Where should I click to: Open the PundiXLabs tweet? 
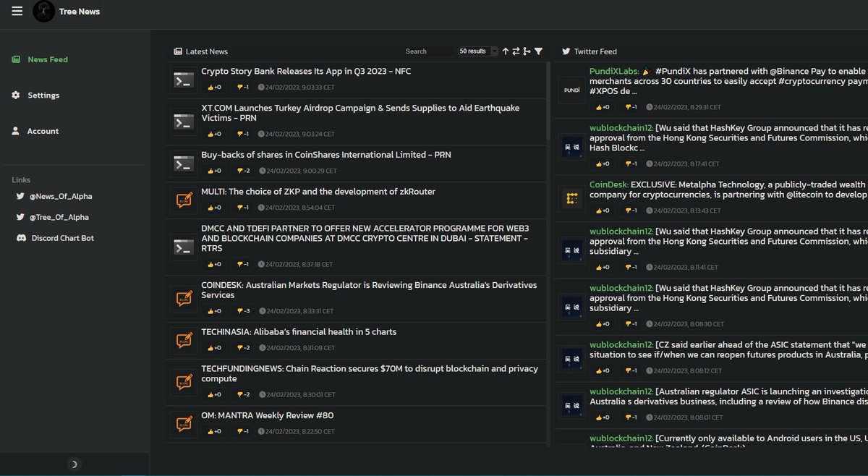(x=728, y=81)
